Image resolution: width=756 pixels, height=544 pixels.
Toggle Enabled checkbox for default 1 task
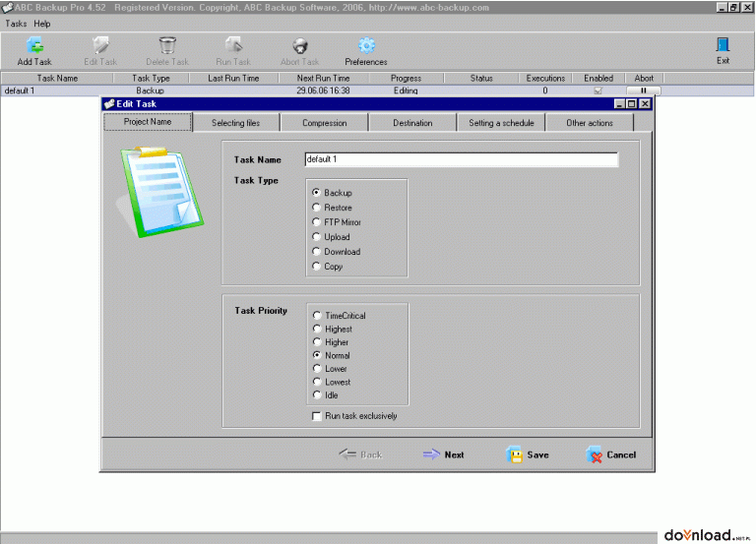click(598, 91)
